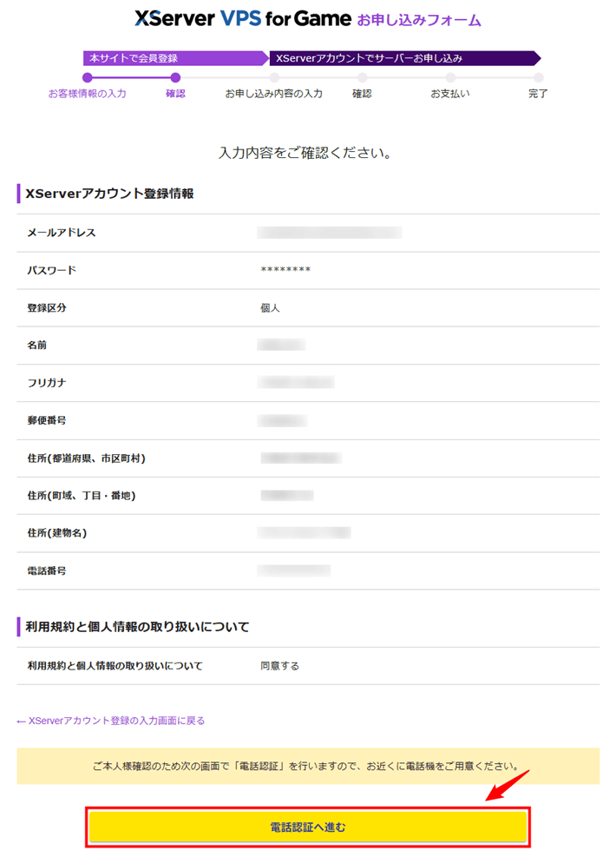Select the 本サイトで会員登録 step banner

click(175, 58)
